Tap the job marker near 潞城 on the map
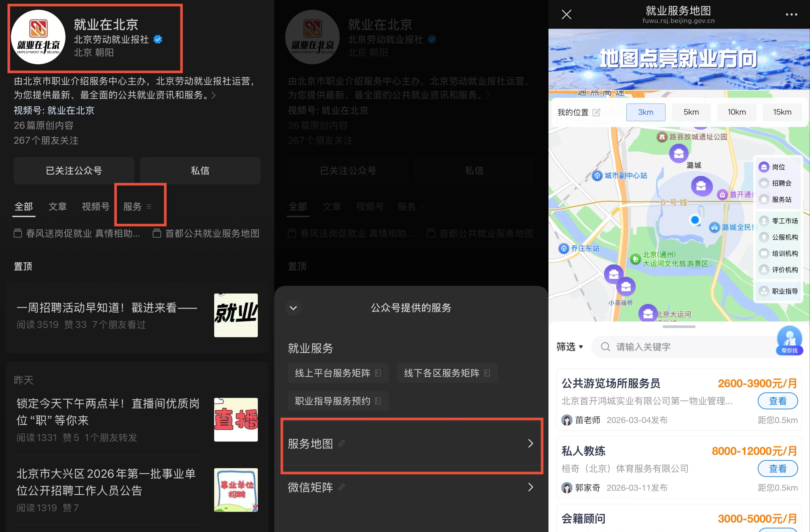 (679, 154)
